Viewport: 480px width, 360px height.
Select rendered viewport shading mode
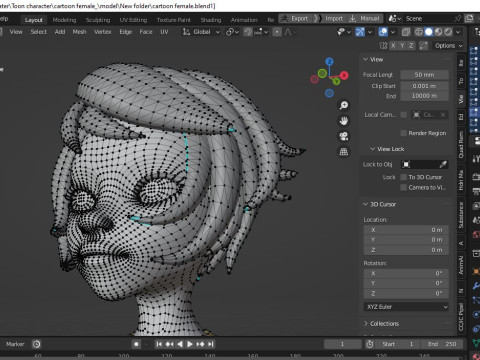coord(448,32)
